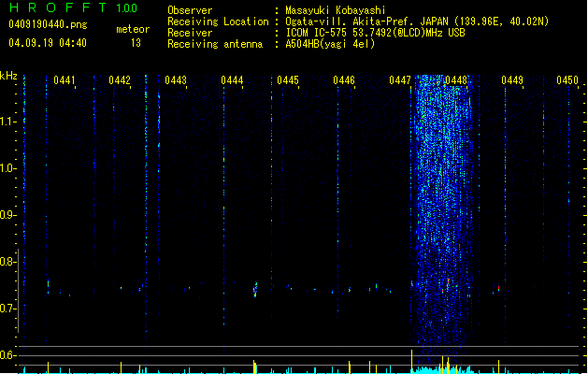This screenshot has height=374, width=588.
Task: Click the 1.0 kHz axis label
Action: coord(7,168)
